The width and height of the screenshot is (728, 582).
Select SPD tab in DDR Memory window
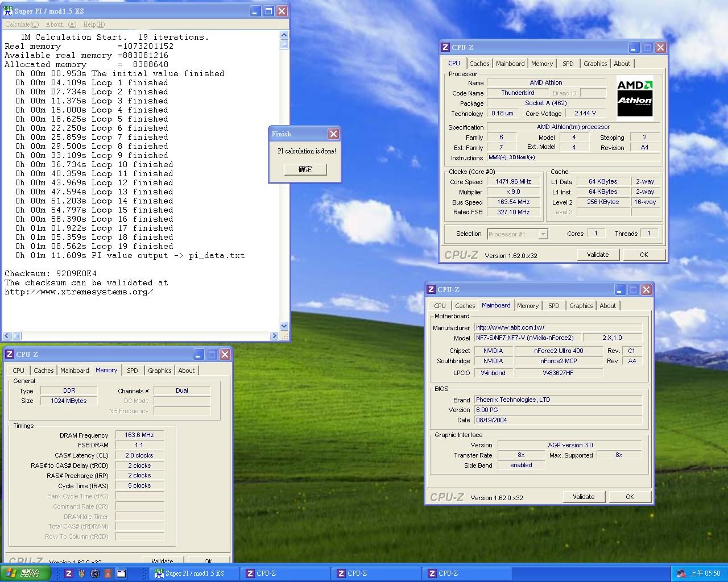(132, 371)
